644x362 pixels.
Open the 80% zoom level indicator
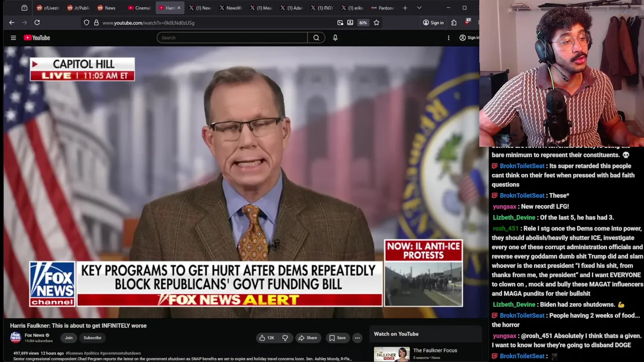pyautogui.click(x=363, y=23)
